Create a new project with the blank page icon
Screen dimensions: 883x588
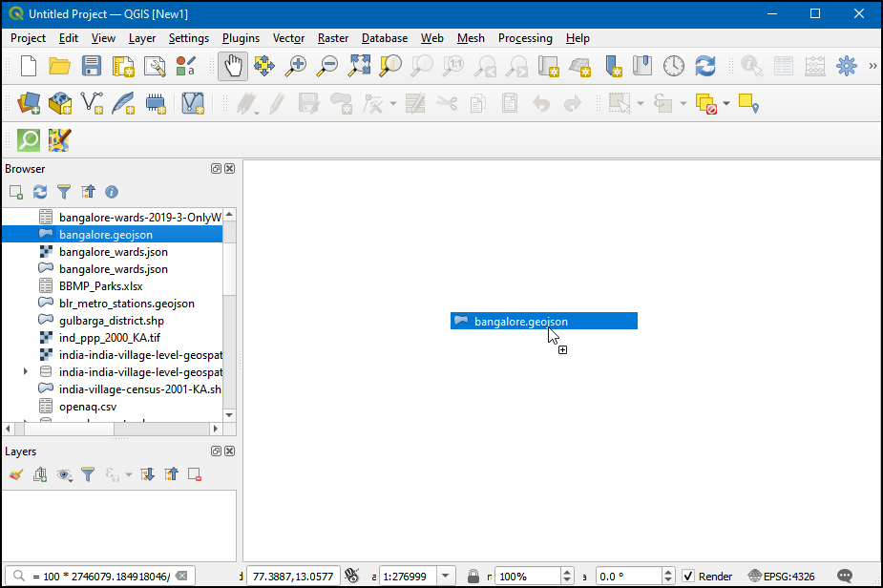pos(28,66)
